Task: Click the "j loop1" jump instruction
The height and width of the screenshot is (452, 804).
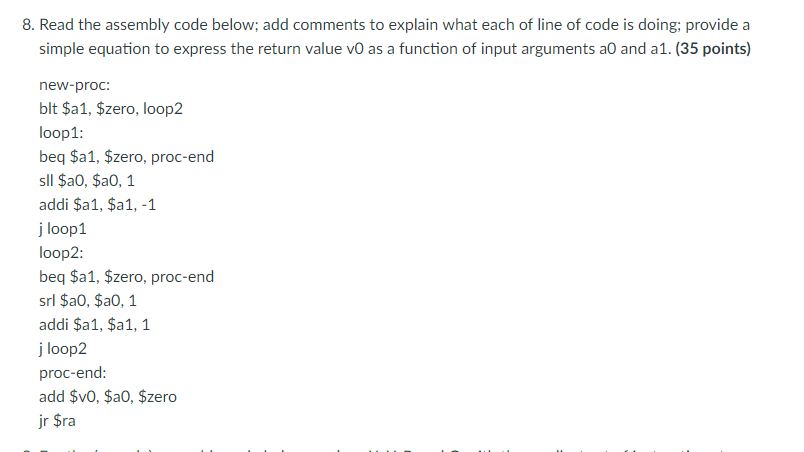Action: pyautogui.click(x=65, y=229)
